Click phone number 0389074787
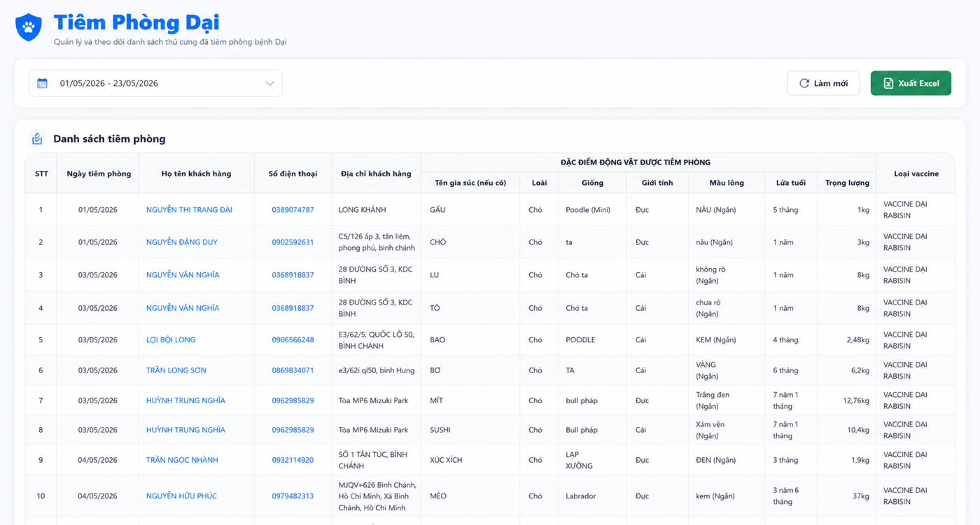 [x=293, y=210]
